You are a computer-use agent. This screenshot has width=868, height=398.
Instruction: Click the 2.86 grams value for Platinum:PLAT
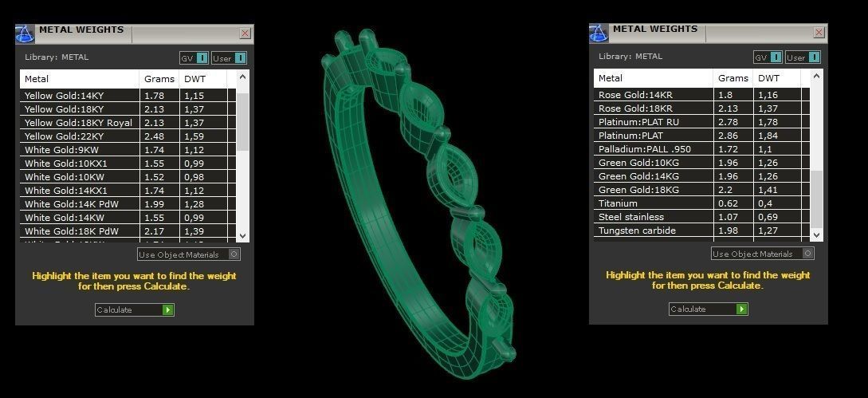(x=728, y=136)
